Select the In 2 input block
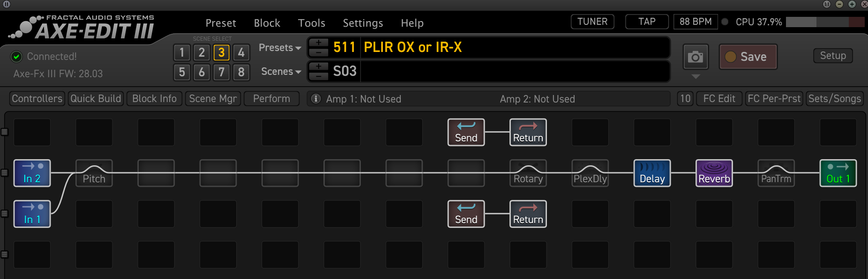 point(32,173)
